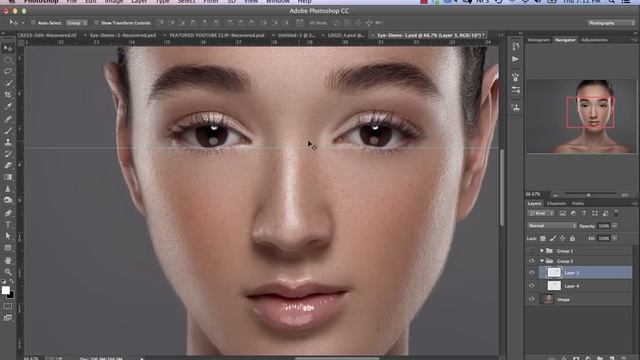Click the foreground color swatch

[x=6, y=290]
